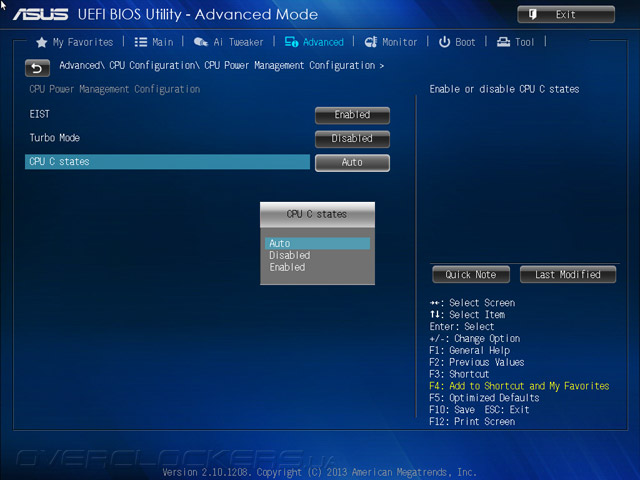
Task: Click the Select Screen arrows hint
Action: (472, 303)
